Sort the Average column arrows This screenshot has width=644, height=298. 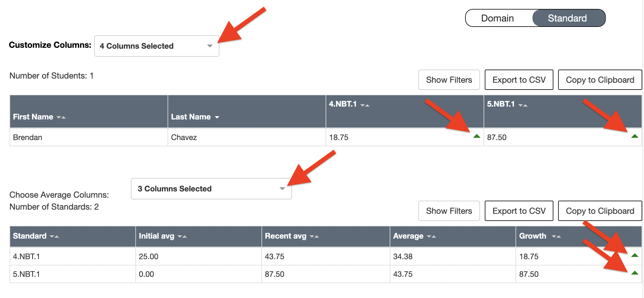[431, 236]
